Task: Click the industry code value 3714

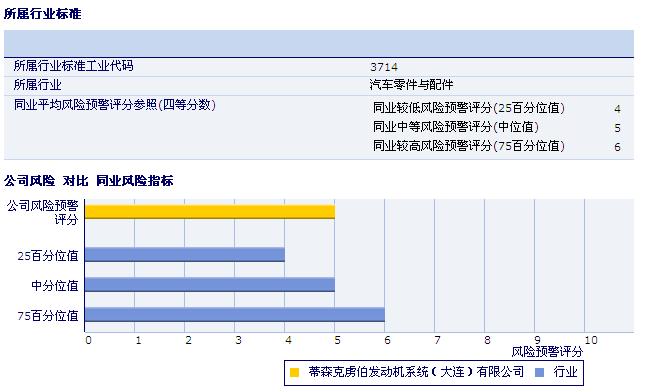Action: (384, 67)
